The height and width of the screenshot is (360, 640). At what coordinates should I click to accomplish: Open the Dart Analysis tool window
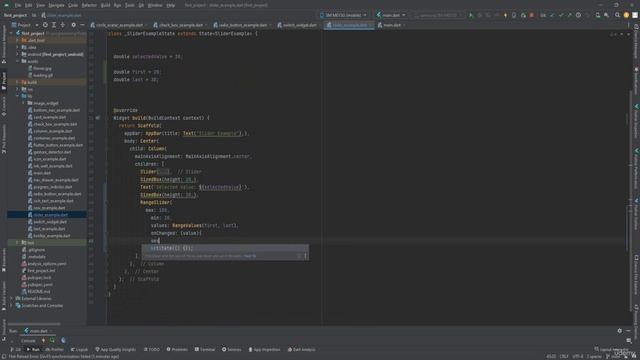[x=302, y=349]
